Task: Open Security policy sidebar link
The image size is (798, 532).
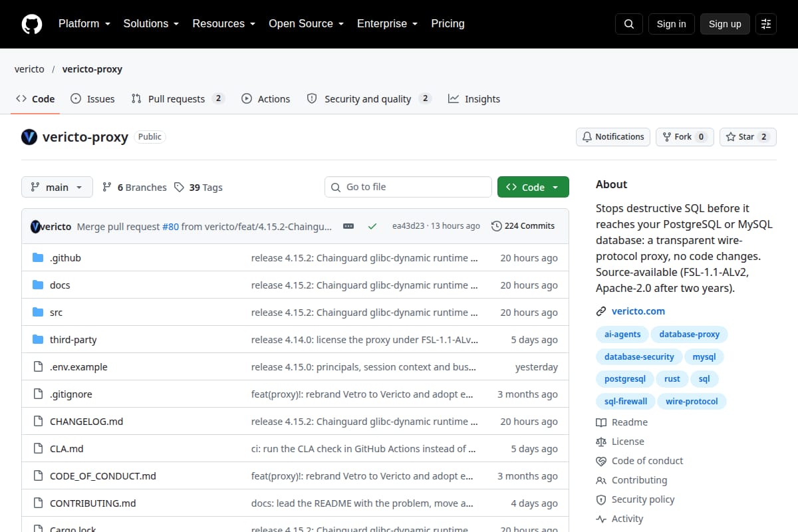Action: click(x=635, y=499)
